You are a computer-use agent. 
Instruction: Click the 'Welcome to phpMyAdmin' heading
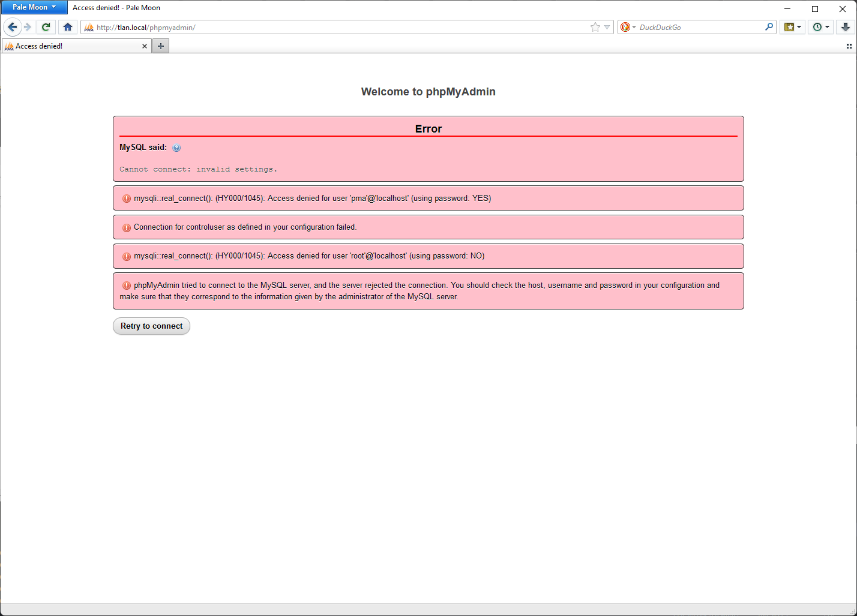[428, 92]
